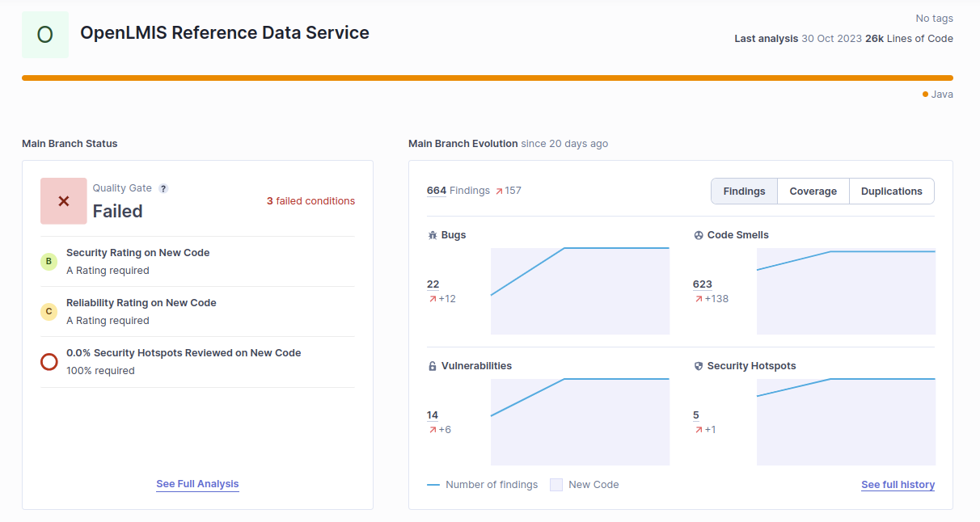Switch to the Coverage tab
980x522 pixels.
pos(813,192)
